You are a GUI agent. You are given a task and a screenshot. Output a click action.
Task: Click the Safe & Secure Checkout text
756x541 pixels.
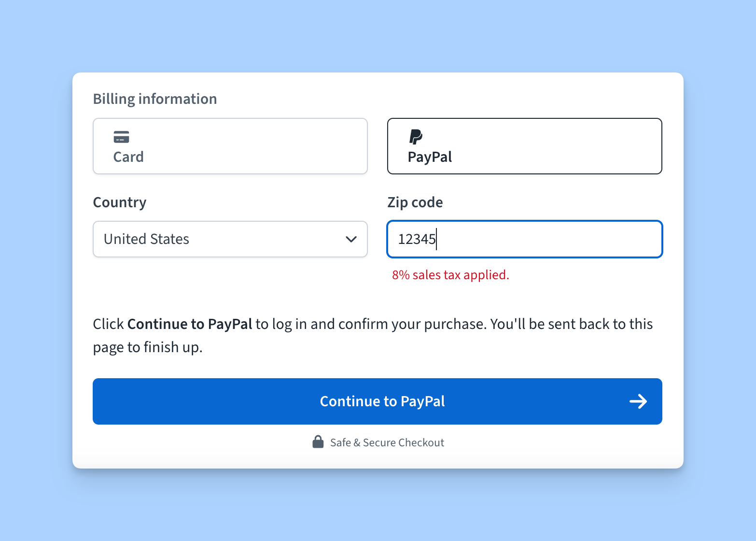click(387, 442)
